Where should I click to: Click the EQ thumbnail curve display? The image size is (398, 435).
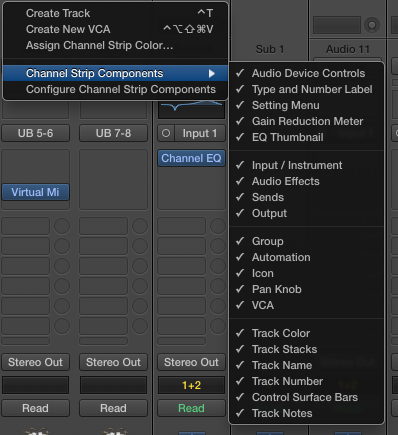pos(191,109)
